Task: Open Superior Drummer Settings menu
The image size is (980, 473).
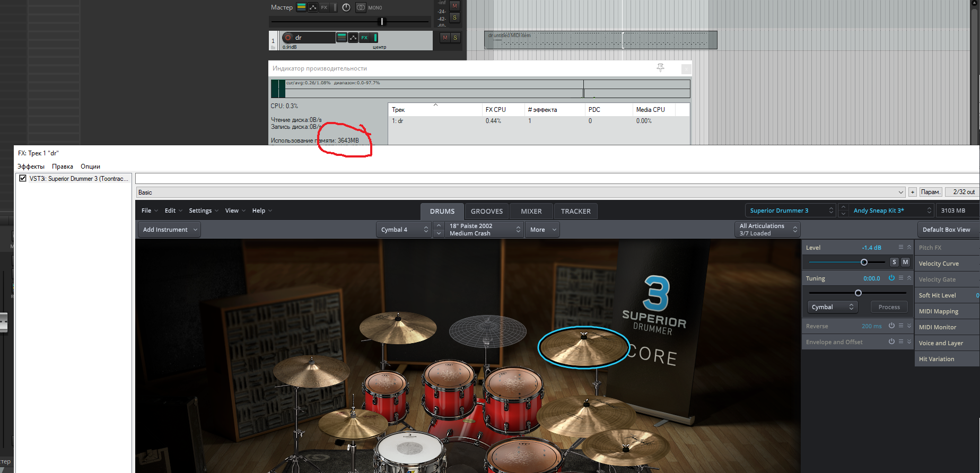Action: coord(204,211)
